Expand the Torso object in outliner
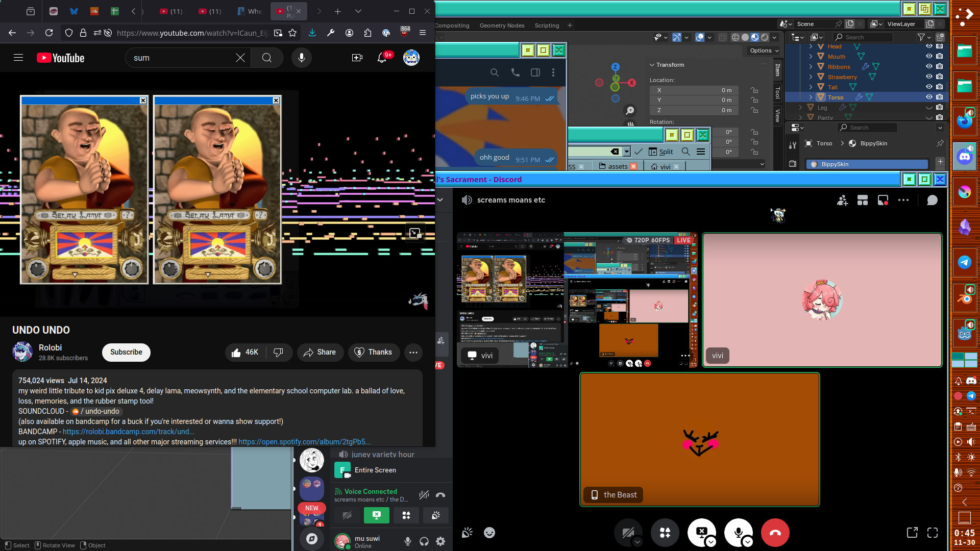The width and height of the screenshot is (980, 551). pyautogui.click(x=811, y=97)
